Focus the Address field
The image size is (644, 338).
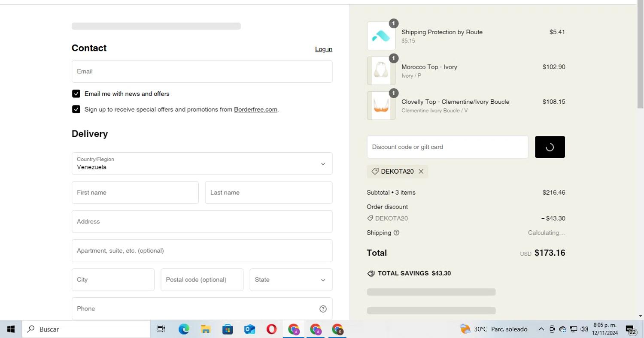click(x=202, y=222)
